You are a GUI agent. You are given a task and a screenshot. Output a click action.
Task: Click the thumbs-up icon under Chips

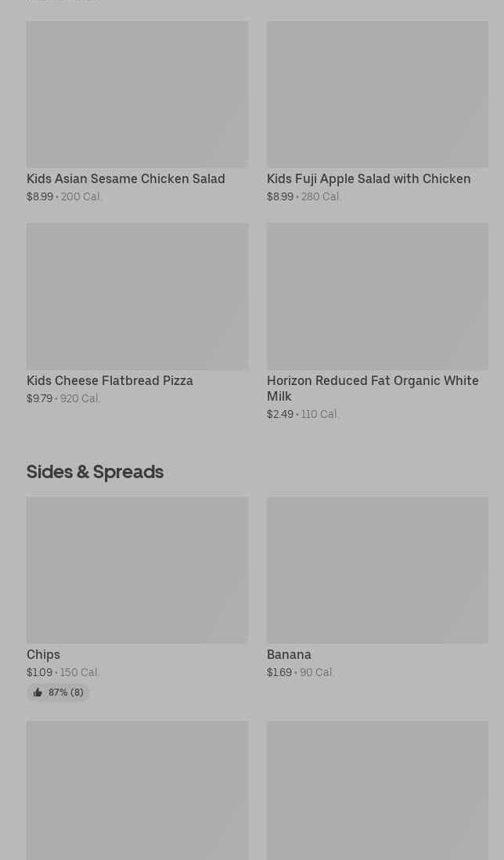tap(38, 693)
